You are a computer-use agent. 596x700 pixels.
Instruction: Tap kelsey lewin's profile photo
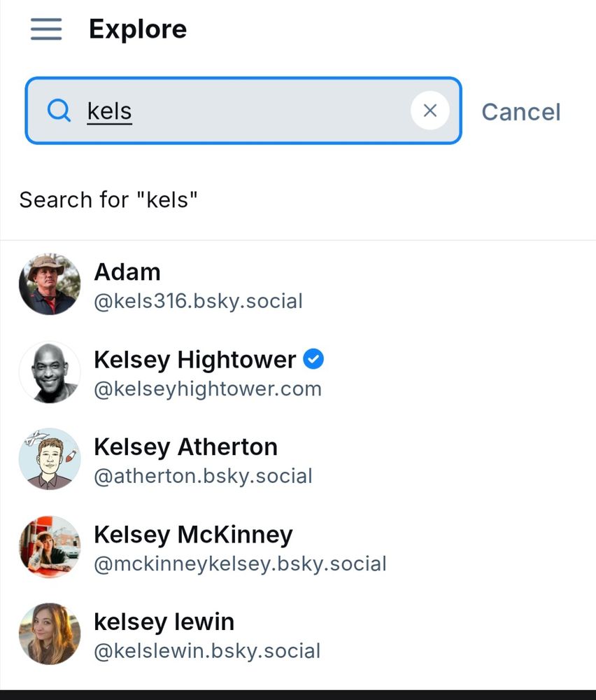pyautogui.click(x=50, y=634)
